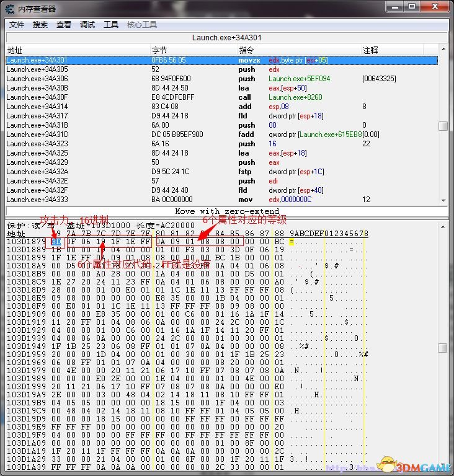Select the call Launch.exe+8260 instruction row

pyautogui.click(x=222, y=97)
